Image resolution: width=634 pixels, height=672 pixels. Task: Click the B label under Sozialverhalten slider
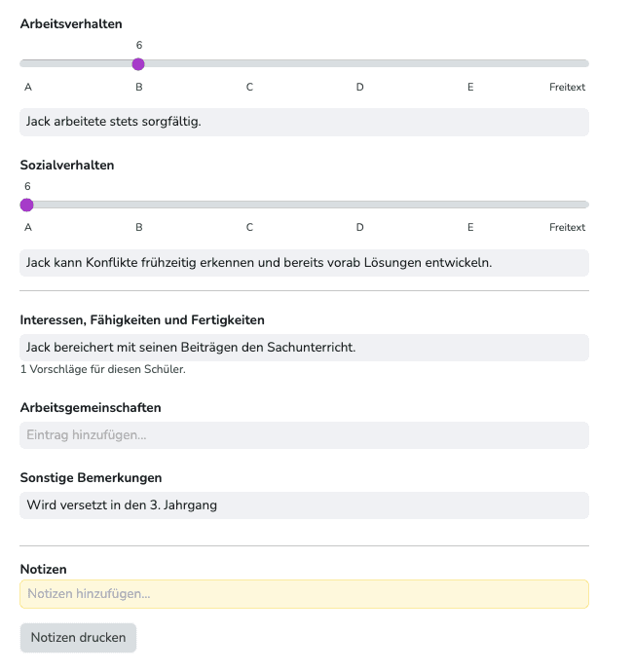tap(139, 228)
